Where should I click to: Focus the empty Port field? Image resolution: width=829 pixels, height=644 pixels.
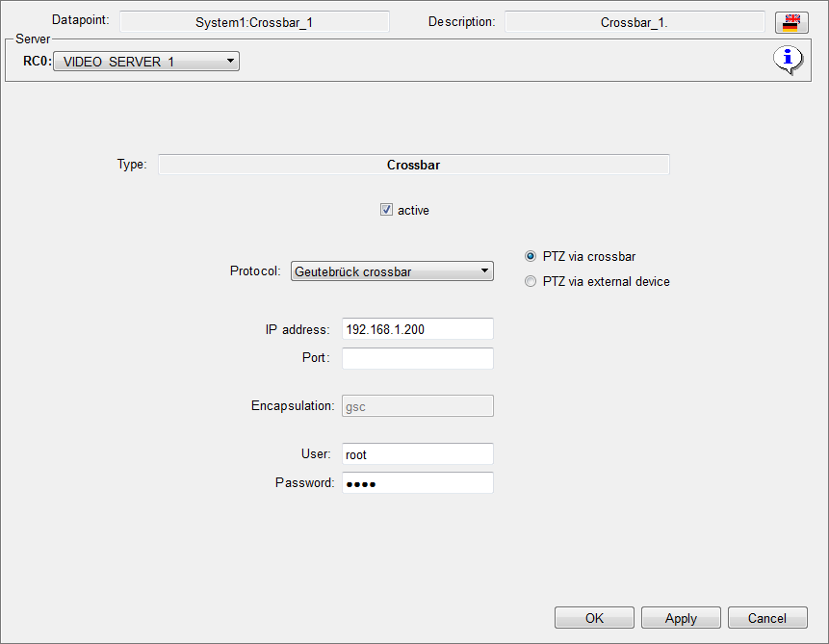point(417,358)
